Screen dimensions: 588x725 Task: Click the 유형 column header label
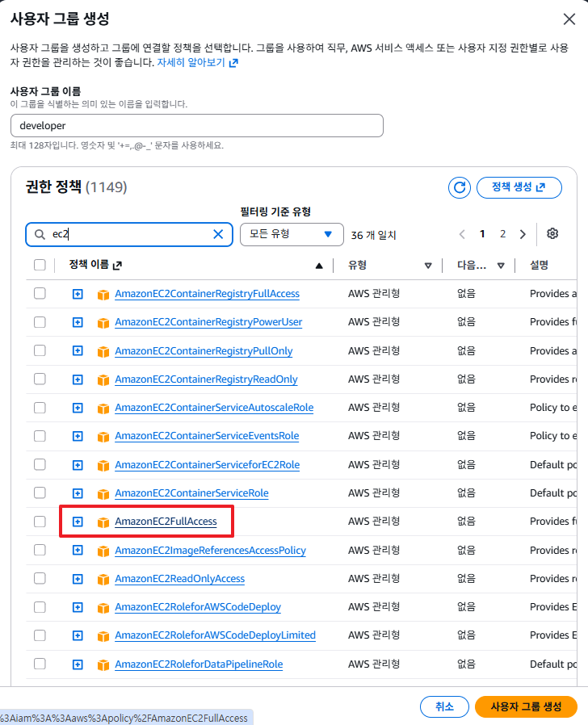357,265
